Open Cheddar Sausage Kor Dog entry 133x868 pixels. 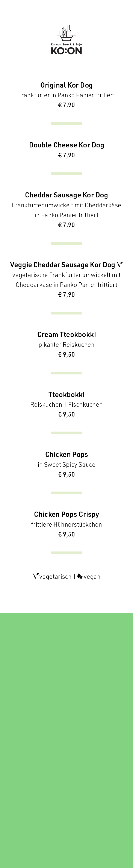(x=66, y=195)
